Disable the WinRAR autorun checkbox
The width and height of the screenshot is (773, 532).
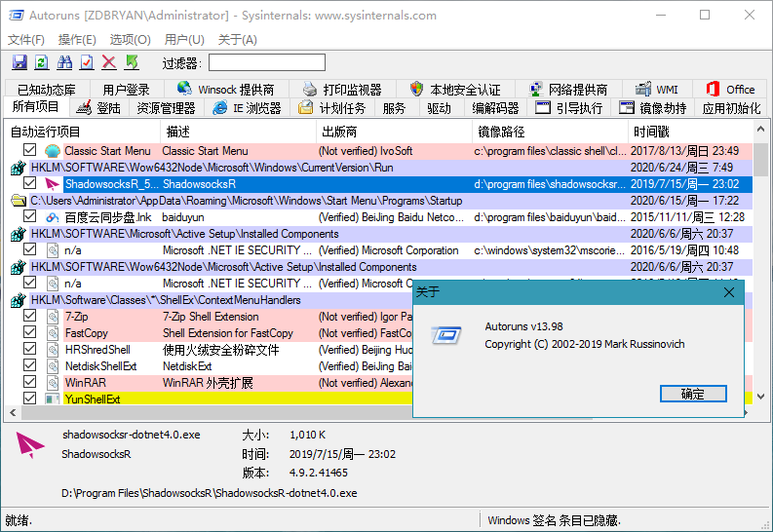(30, 383)
